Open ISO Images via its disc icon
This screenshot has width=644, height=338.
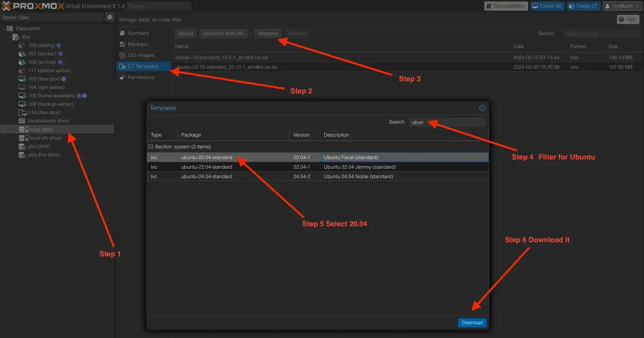pos(122,55)
